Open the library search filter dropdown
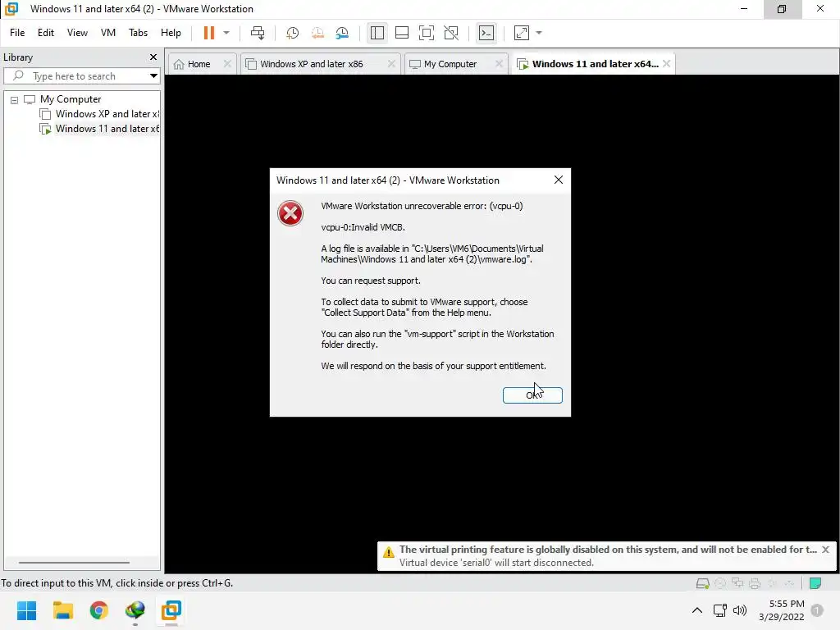 coord(153,76)
